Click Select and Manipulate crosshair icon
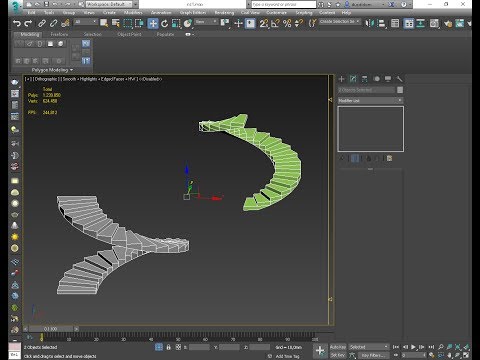Screen dimensions: 480x360 [238, 23]
